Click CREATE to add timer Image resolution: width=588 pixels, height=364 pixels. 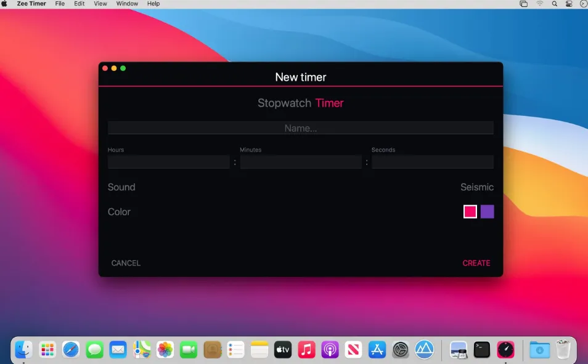[x=476, y=263]
